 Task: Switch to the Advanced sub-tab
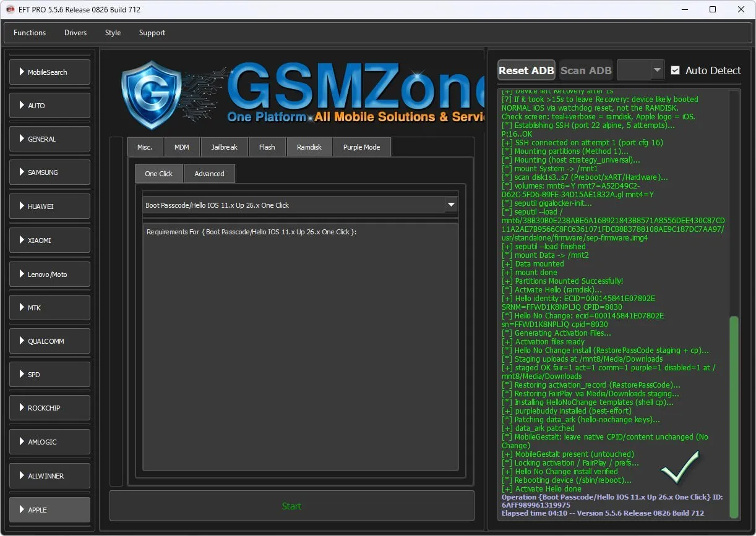[210, 174]
